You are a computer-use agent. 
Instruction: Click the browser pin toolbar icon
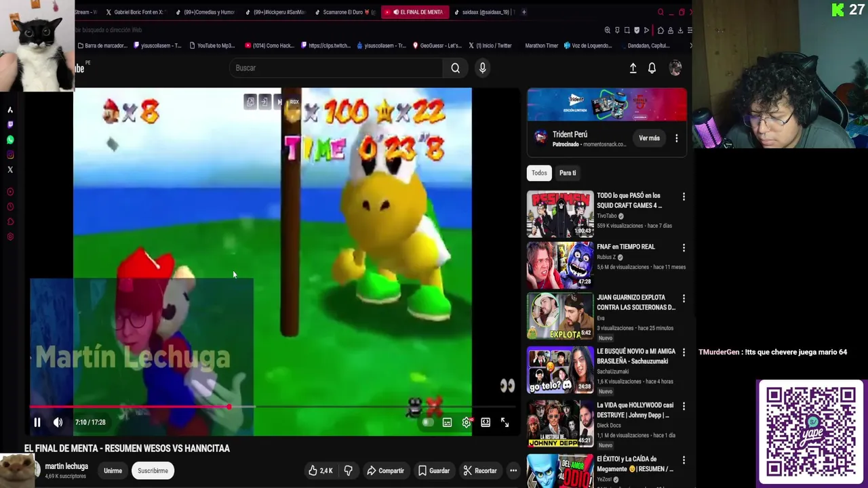point(617,30)
